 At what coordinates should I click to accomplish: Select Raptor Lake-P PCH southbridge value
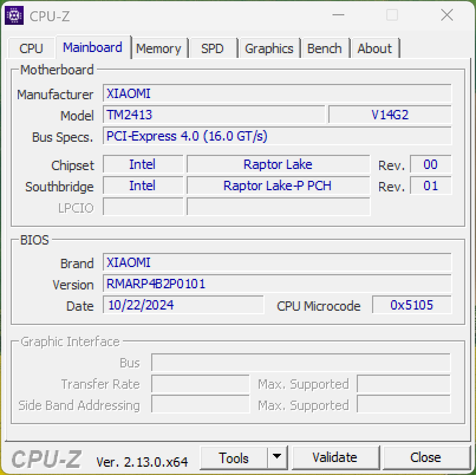point(278,186)
